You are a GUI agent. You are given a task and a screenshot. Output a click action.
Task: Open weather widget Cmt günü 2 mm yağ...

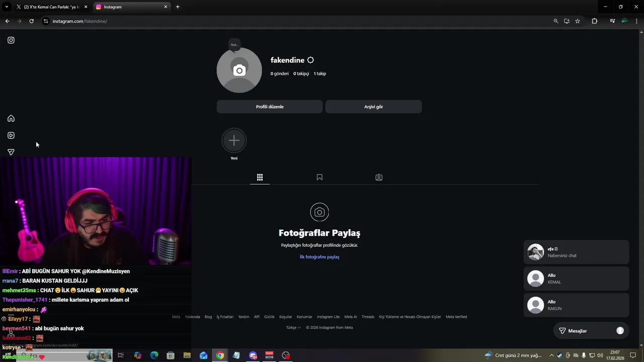point(513,355)
